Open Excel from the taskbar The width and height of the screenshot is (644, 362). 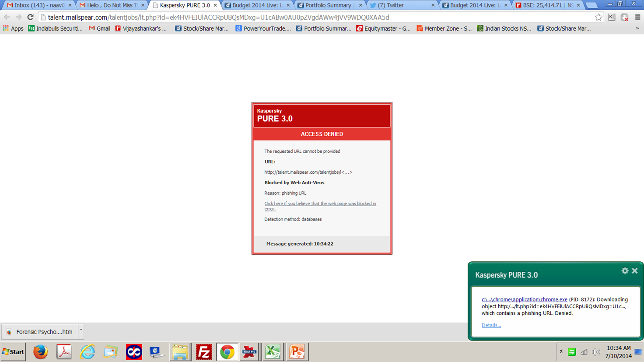273,352
